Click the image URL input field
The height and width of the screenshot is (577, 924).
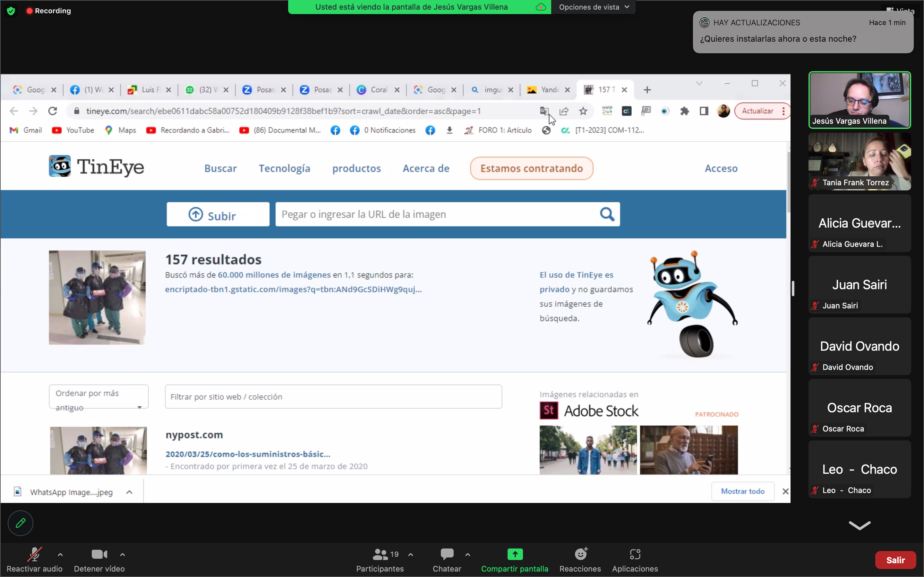(x=435, y=214)
